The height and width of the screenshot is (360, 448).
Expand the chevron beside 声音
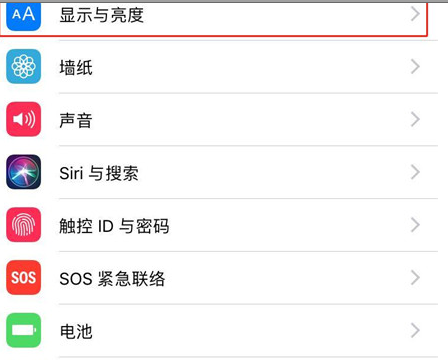coord(415,119)
